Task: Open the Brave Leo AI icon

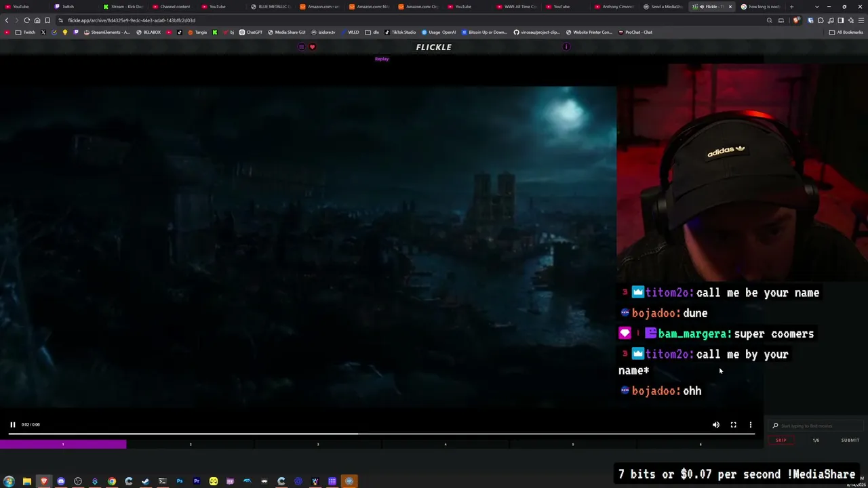Action: (851, 20)
